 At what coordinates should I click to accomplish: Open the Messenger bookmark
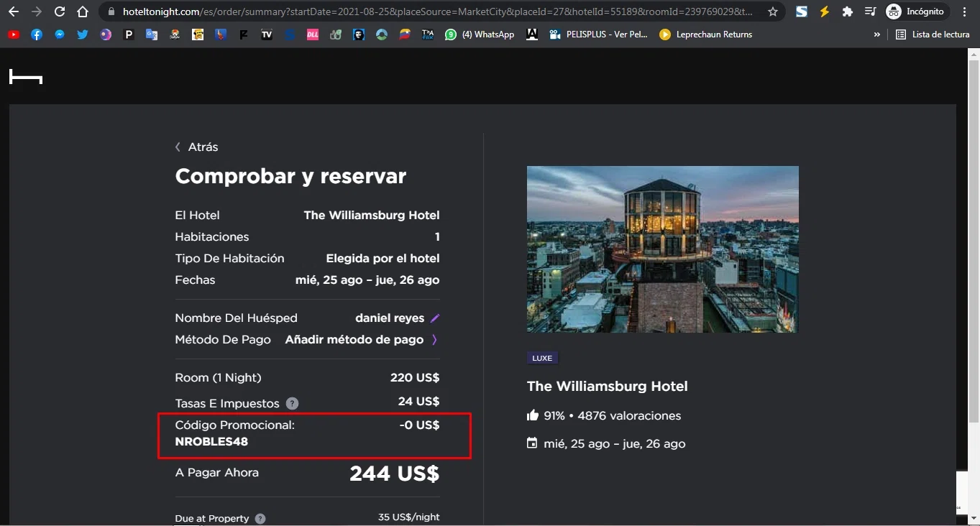(60, 34)
